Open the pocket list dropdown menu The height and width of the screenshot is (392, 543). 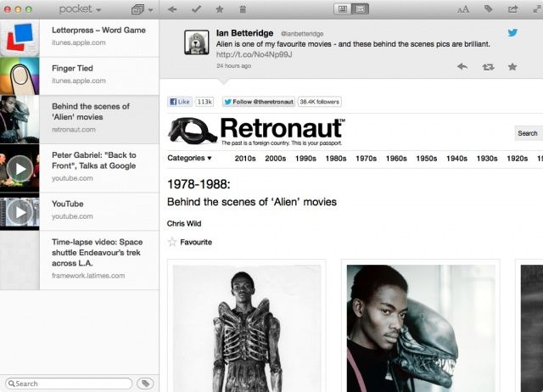(80, 9)
